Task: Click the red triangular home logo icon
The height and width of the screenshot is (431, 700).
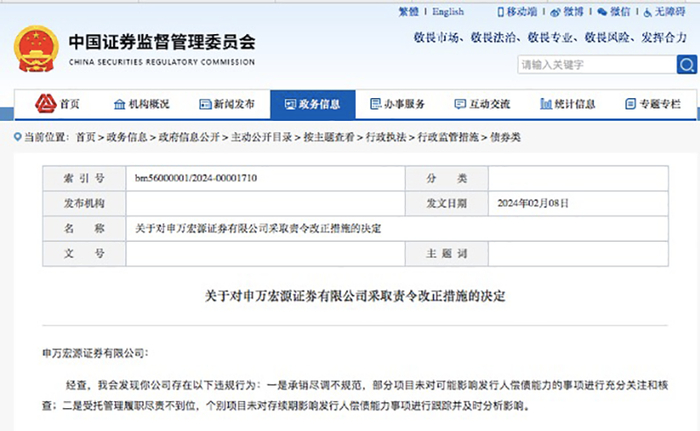Action: click(46, 104)
